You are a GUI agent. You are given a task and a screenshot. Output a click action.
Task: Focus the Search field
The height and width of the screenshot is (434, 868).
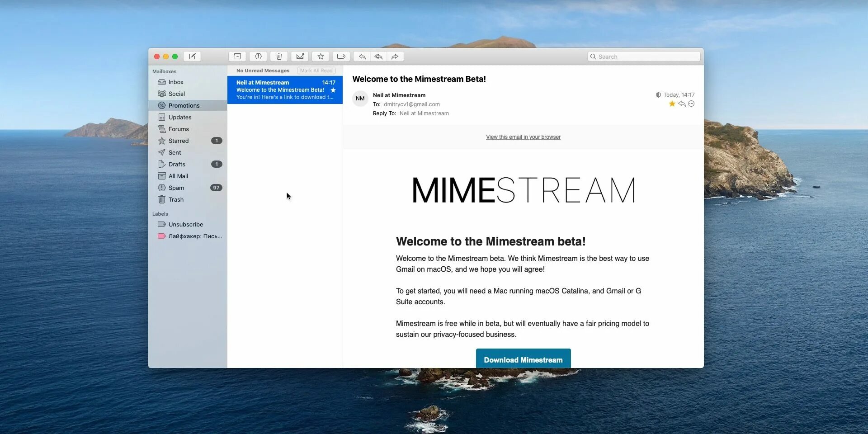(644, 57)
